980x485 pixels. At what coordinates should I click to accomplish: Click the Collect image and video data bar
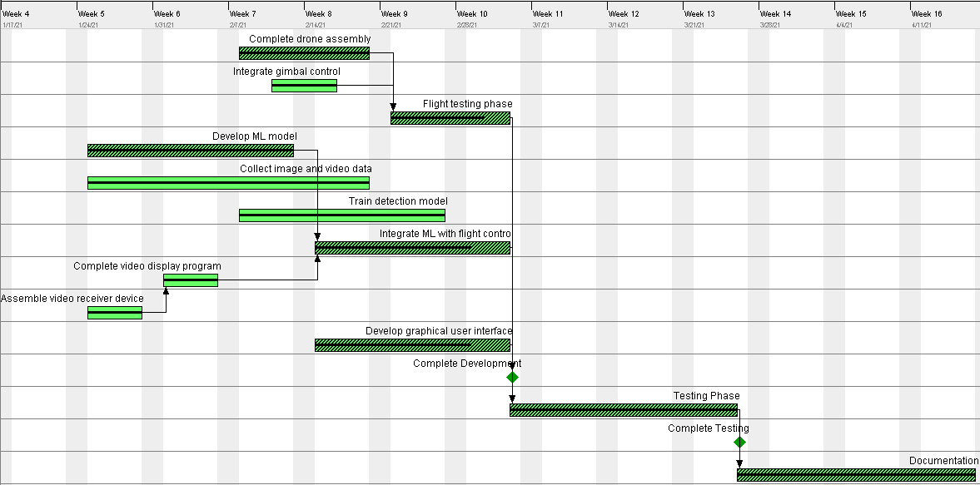(228, 183)
